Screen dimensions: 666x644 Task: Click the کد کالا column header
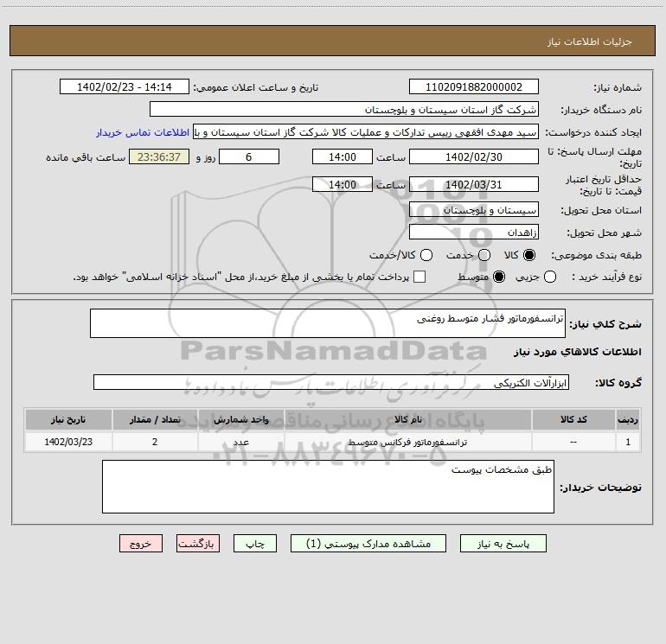tap(573, 419)
